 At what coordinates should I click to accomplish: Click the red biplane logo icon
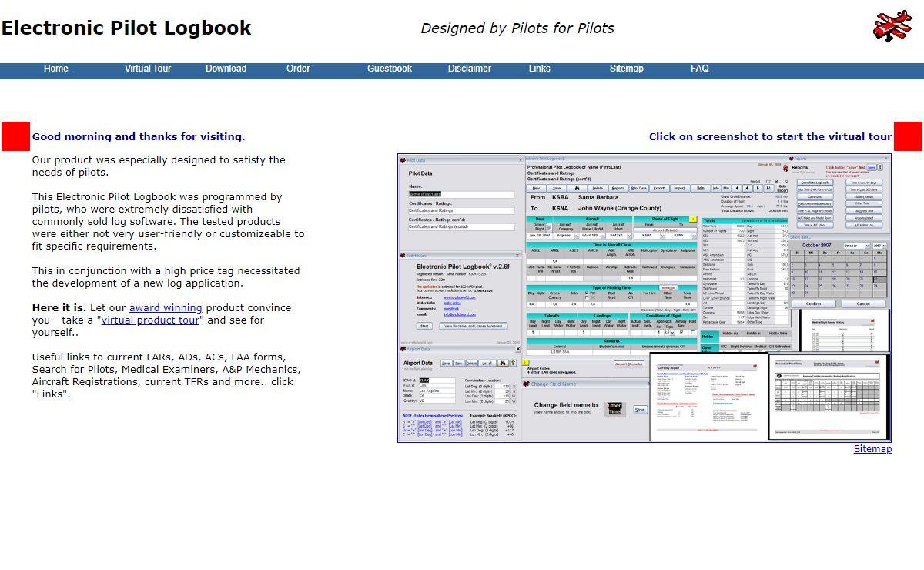click(892, 26)
